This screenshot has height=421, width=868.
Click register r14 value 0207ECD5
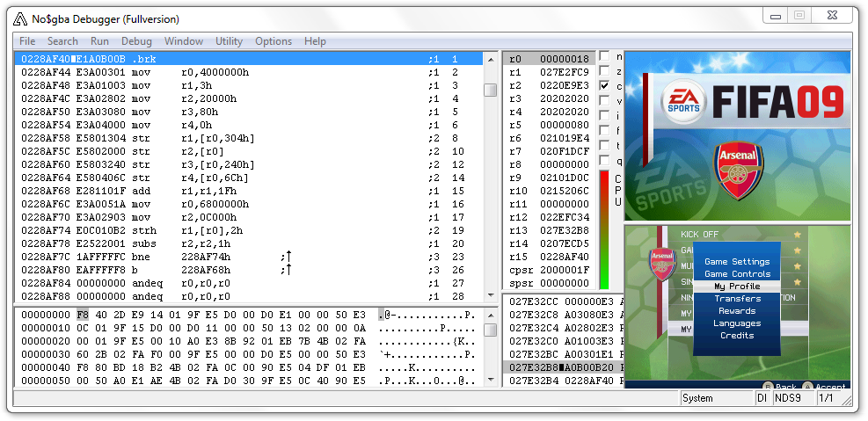tap(565, 244)
